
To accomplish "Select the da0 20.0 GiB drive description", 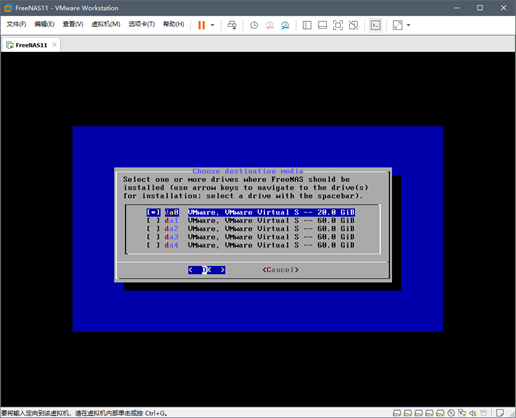I will click(x=271, y=212).
